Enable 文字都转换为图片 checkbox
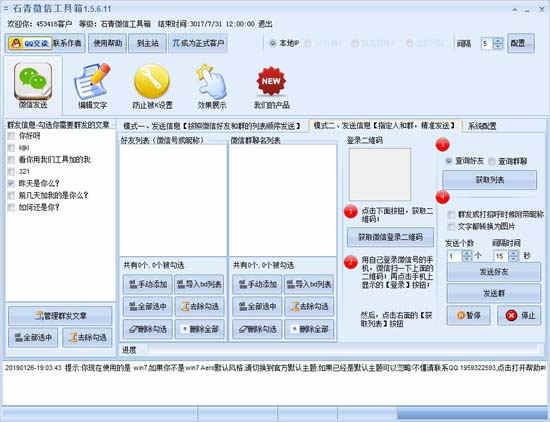Image resolution: width=550 pixels, height=422 pixels. tap(451, 227)
